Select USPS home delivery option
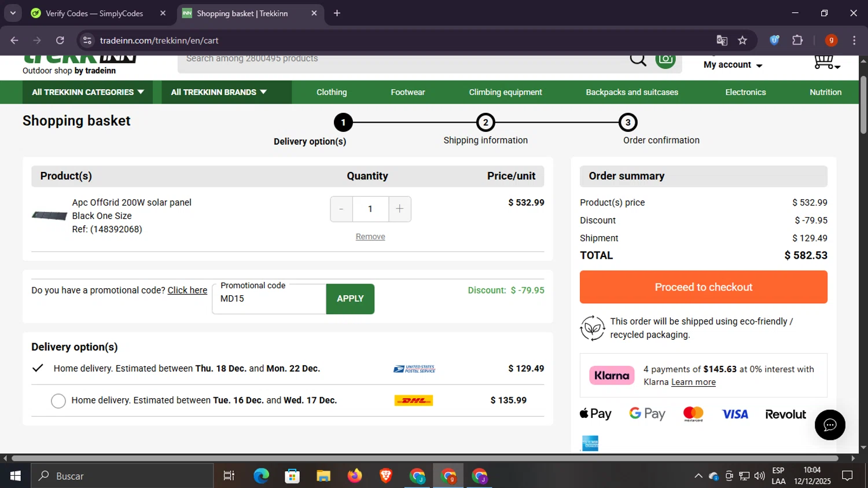Screen dimensions: 868x488 [x=38, y=368]
